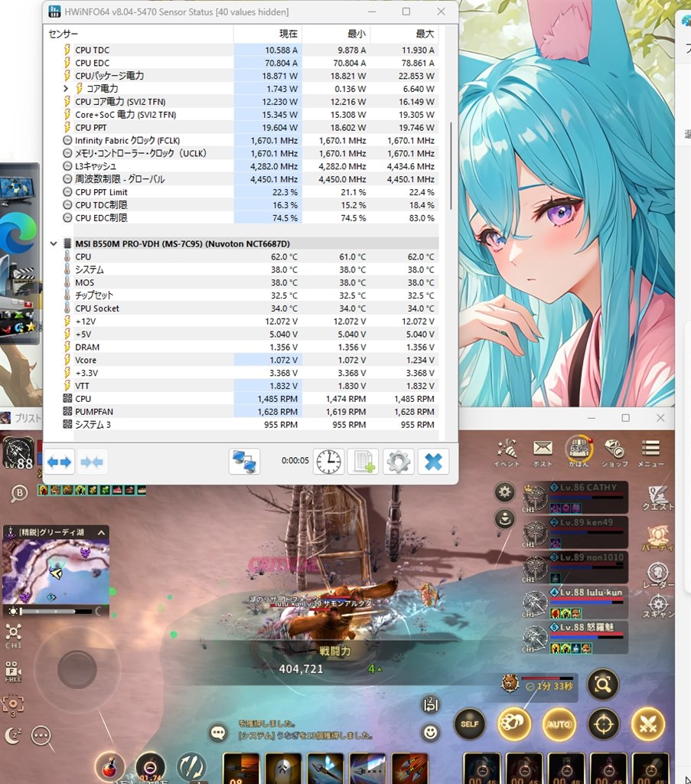691x784 pixels.
Task: Select party member Lv.86 CATHY
Action: click(575, 498)
